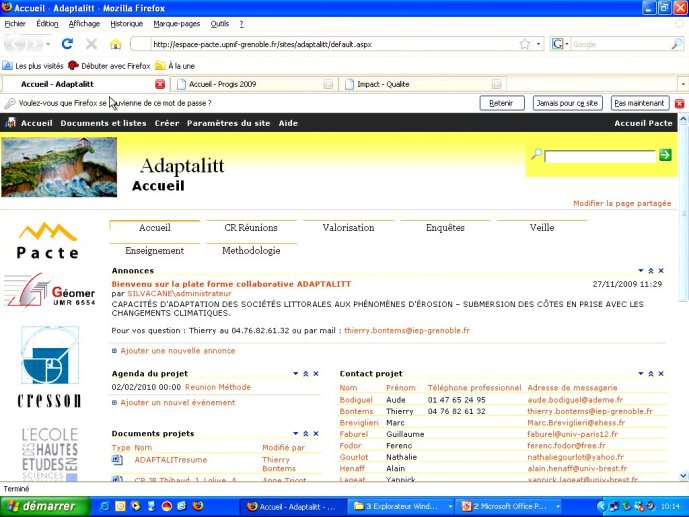Open the Pacte logo in sidebar

48,240
